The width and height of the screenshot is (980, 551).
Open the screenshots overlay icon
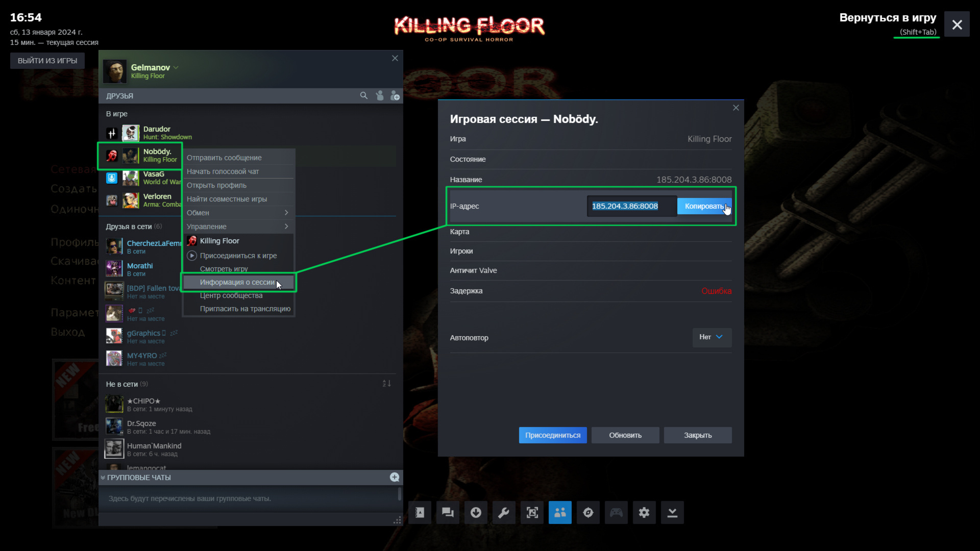click(532, 512)
